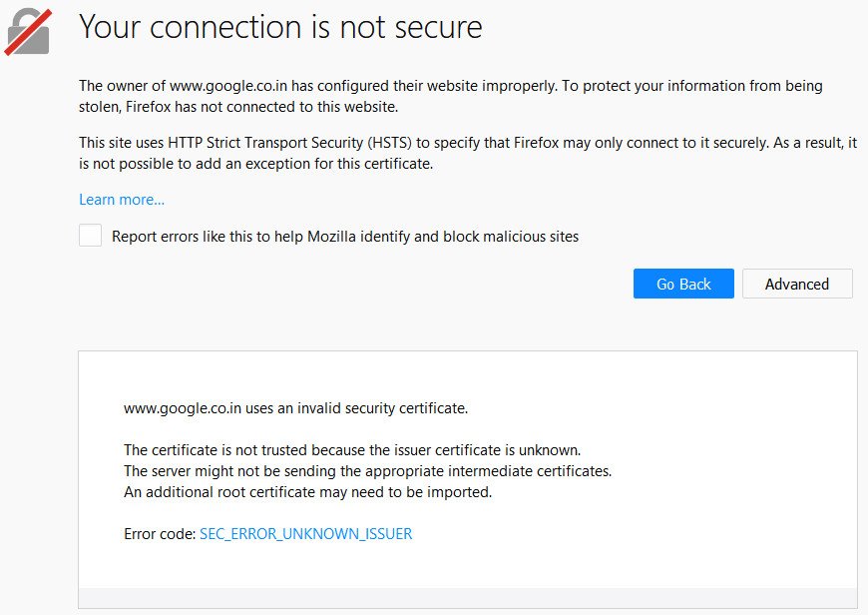Click the "Your connection is not secure" heading
The width and height of the screenshot is (868, 615).
pyautogui.click(x=280, y=27)
